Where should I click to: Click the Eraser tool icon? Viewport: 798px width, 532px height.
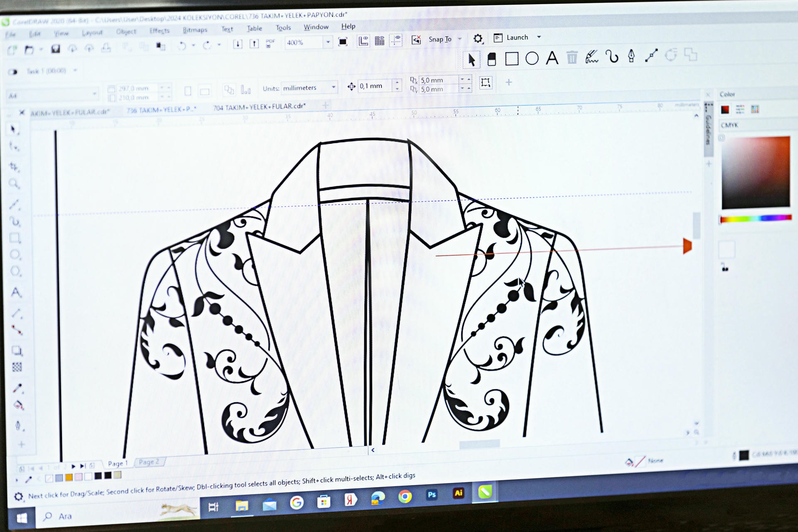[x=492, y=59]
